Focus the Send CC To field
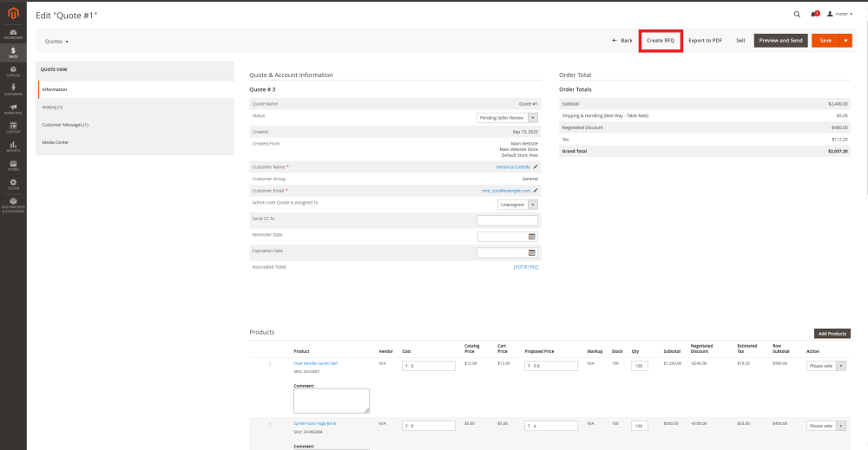This screenshot has height=450, width=868. tap(507, 220)
